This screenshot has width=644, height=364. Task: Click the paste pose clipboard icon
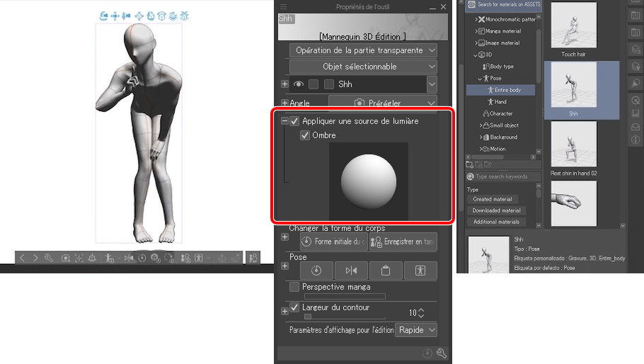[x=385, y=271]
